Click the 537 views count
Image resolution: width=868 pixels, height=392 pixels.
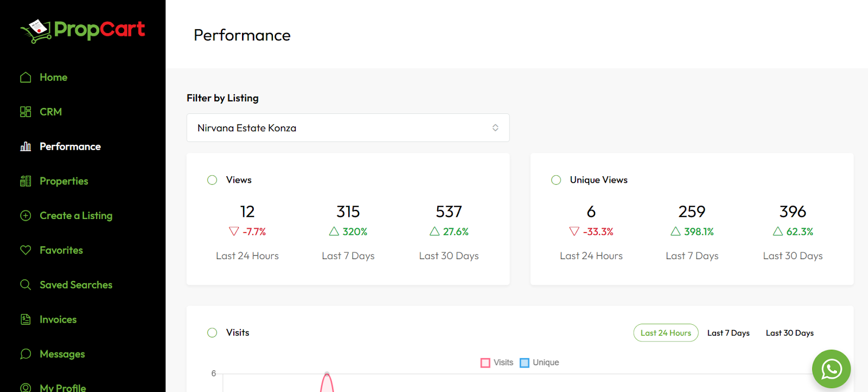[x=449, y=211]
